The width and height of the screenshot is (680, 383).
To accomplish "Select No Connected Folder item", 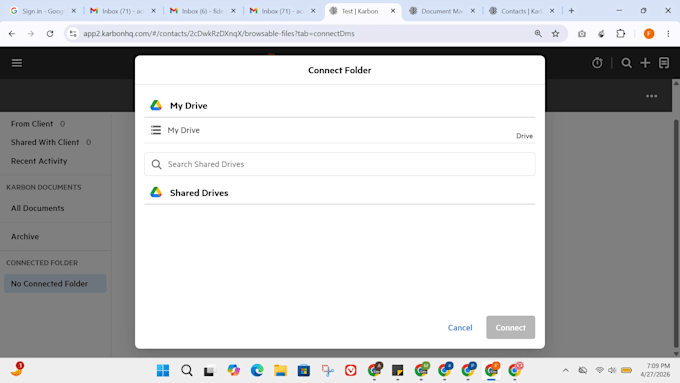I will (x=55, y=283).
